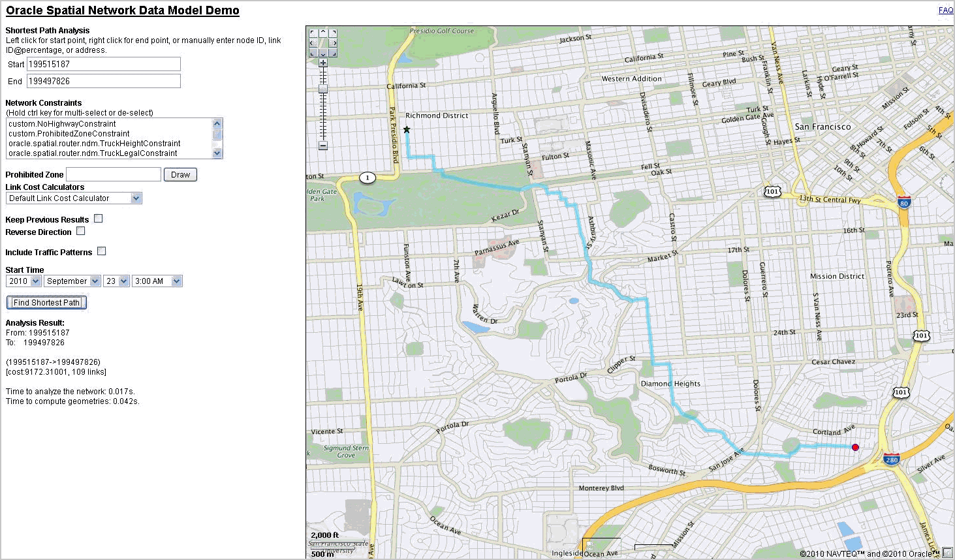Click the "Western Addition" map label

click(x=631, y=79)
